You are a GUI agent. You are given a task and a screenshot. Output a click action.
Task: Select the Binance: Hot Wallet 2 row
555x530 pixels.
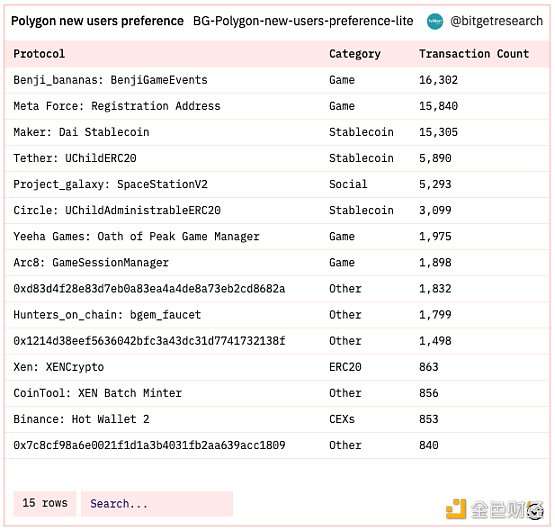pyautogui.click(x=277, y=419)
